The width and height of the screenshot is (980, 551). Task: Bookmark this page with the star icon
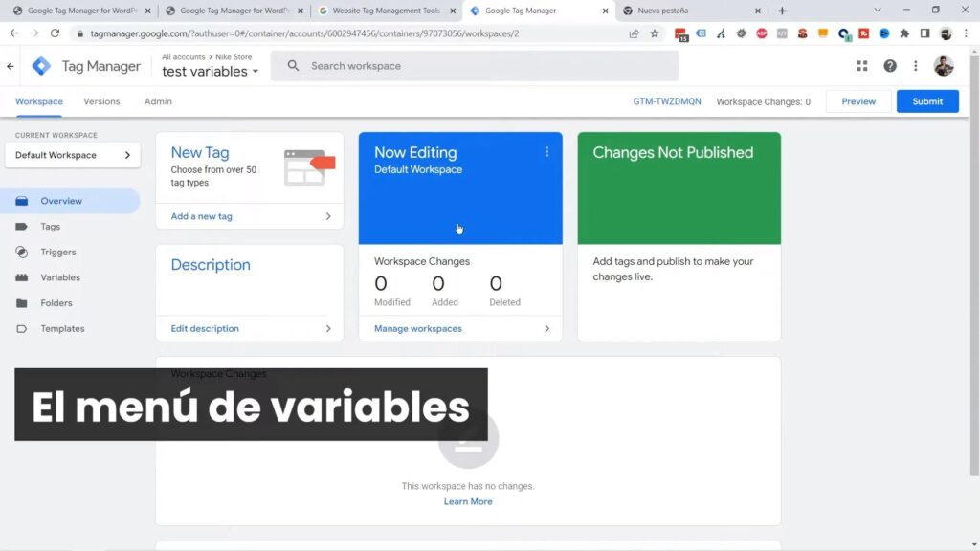point(655,33)
